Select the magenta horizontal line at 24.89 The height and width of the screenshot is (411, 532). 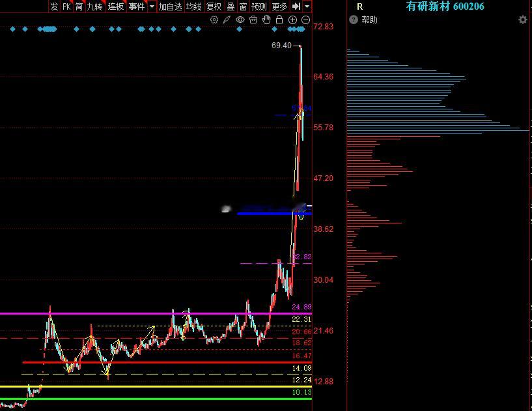coord(156,313)
